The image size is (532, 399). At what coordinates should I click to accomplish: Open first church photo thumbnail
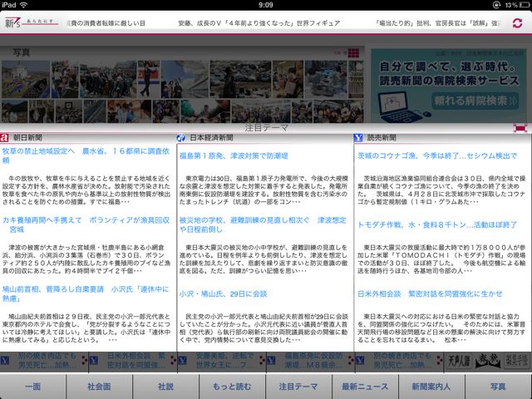tap(26, 80)
